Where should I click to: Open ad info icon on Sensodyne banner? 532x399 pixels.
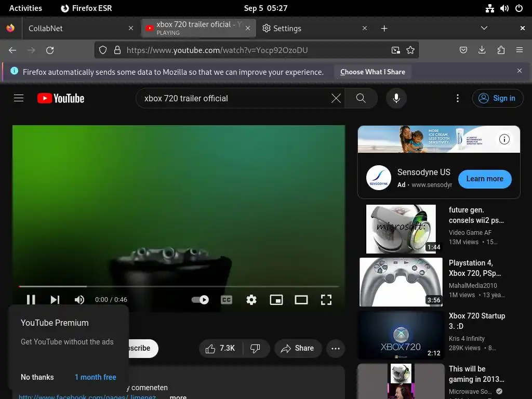tap(504, 139)
